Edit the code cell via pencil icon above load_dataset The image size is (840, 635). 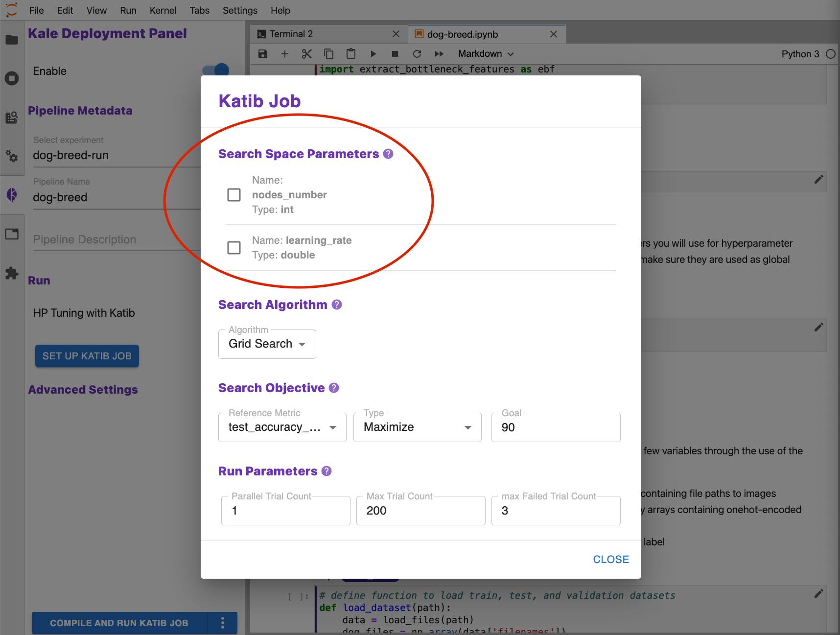click(x=818, y=593)
